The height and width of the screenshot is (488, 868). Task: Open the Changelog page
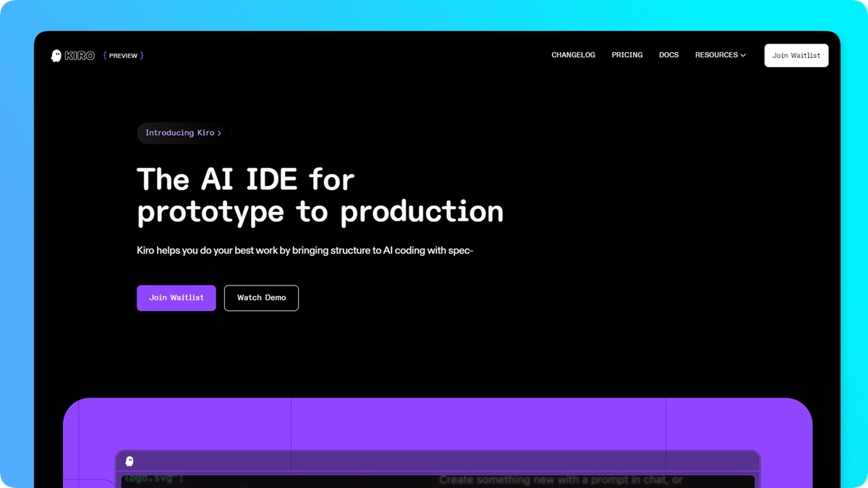click(x=573, y=55)
